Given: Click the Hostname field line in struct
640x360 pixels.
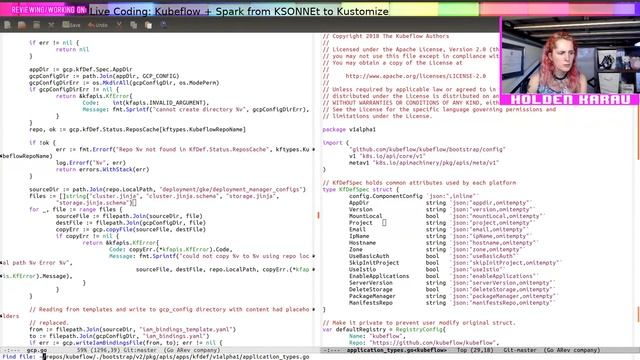Looking at the screenshot, I should point(444,243).
